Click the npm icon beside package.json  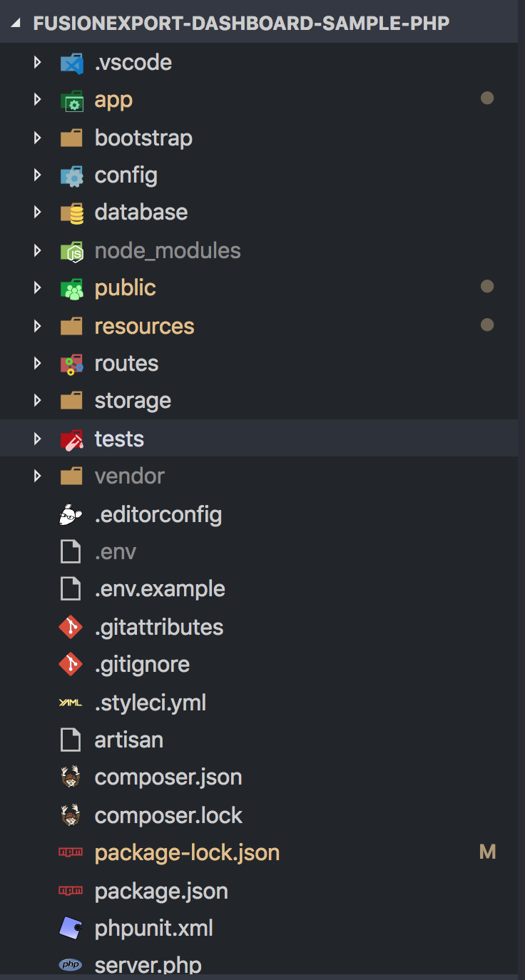coord(70,889)
